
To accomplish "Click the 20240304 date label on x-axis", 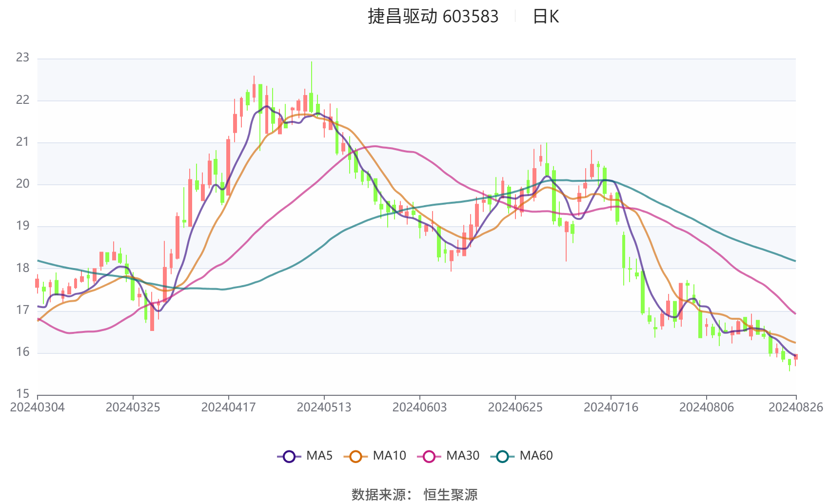I will 38,407.
